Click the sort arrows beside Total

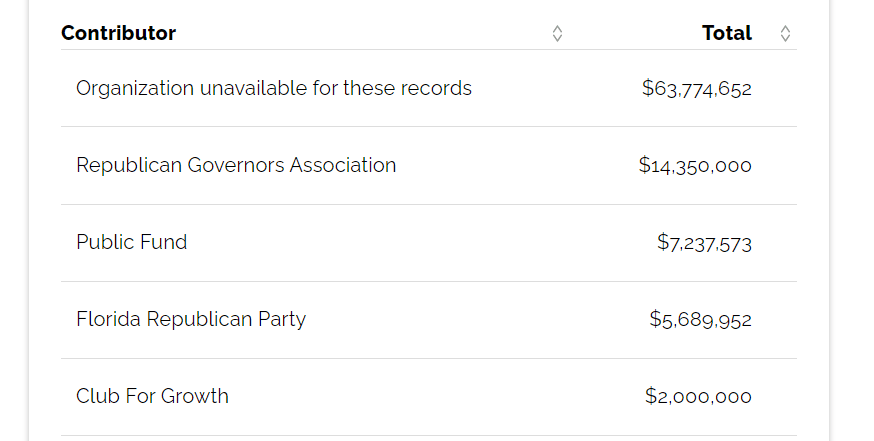785,33
